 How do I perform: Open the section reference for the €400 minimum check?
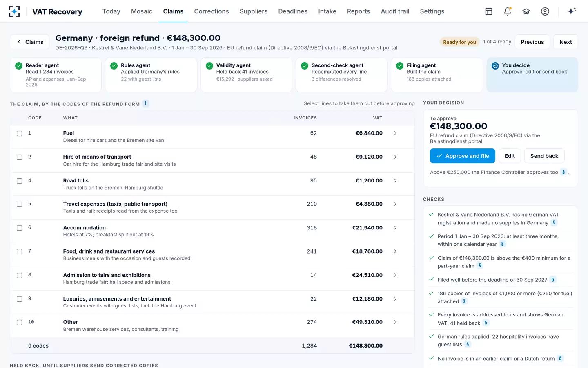pos(480,266)
